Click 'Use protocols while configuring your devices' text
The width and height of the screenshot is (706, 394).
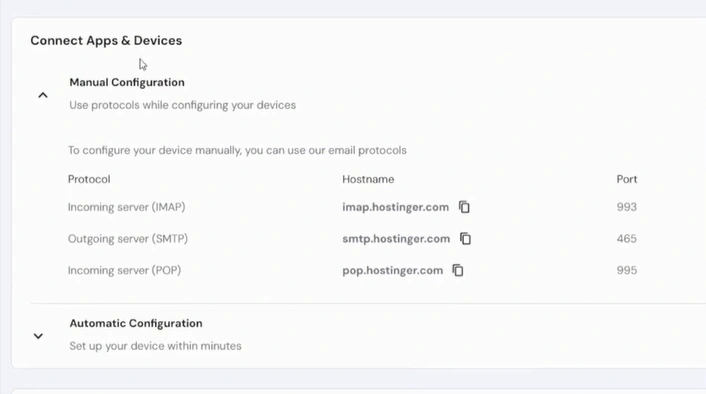pyautogui.click(x=182, y=105)
